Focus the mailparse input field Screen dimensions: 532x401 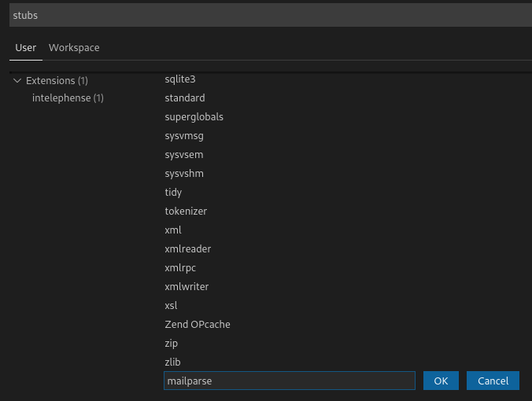(290, 381)
